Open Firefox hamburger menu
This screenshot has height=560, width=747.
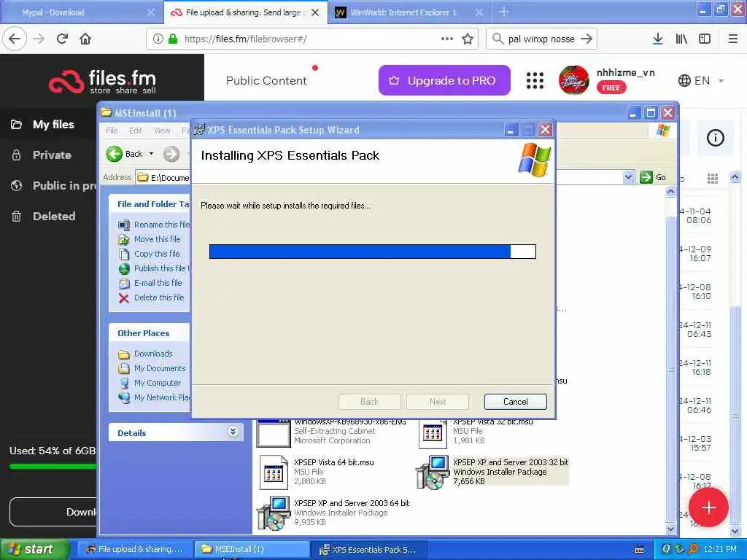(x=733, y=39)
